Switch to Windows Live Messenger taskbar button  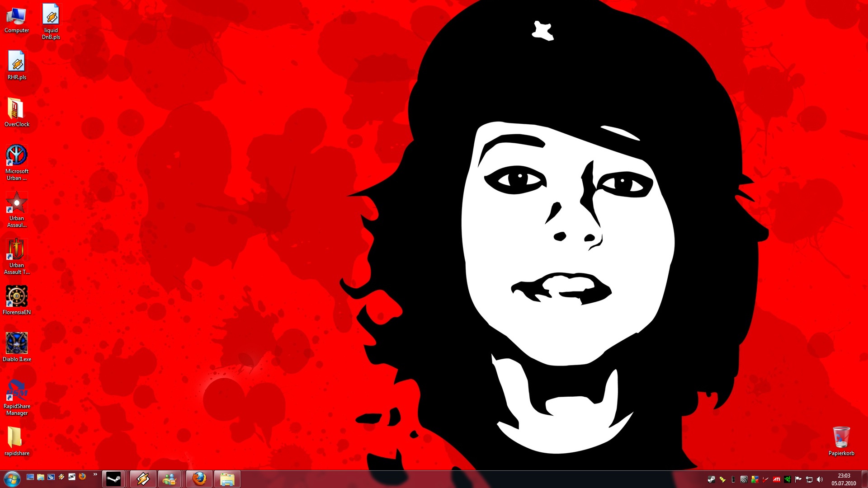[170, 479]
